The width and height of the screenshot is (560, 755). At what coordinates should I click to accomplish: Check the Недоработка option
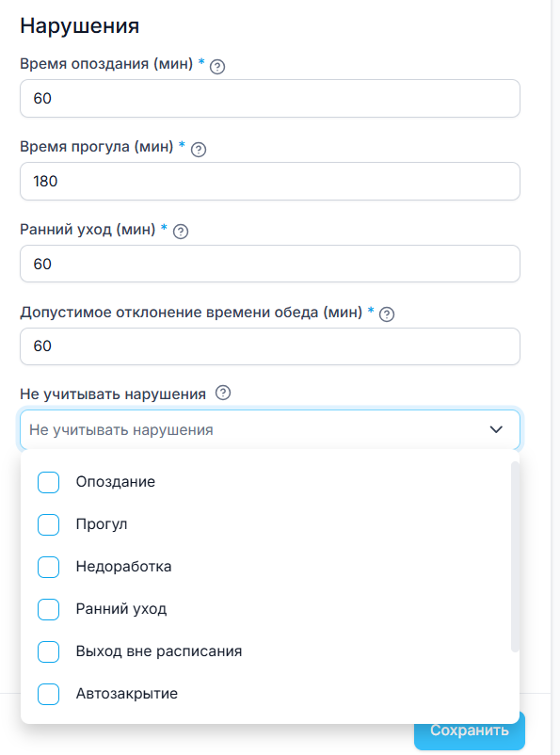coord(49,568)
